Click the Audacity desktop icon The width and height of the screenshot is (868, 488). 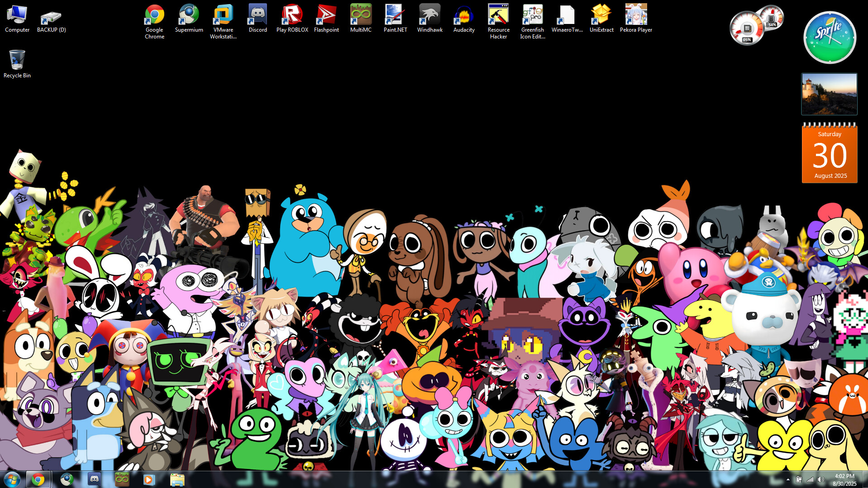pyautogui.click(x=464, y=16)
